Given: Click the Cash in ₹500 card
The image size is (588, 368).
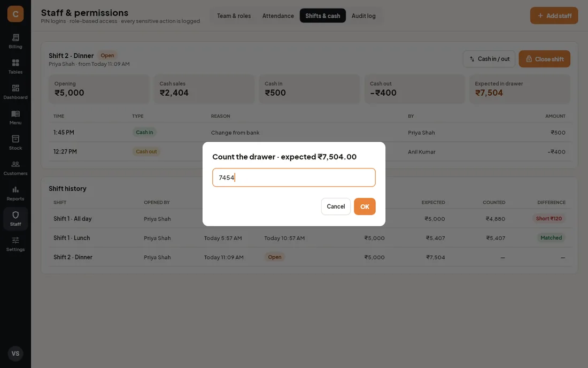Looking at the screenshot, I should [x=310, y=89].
